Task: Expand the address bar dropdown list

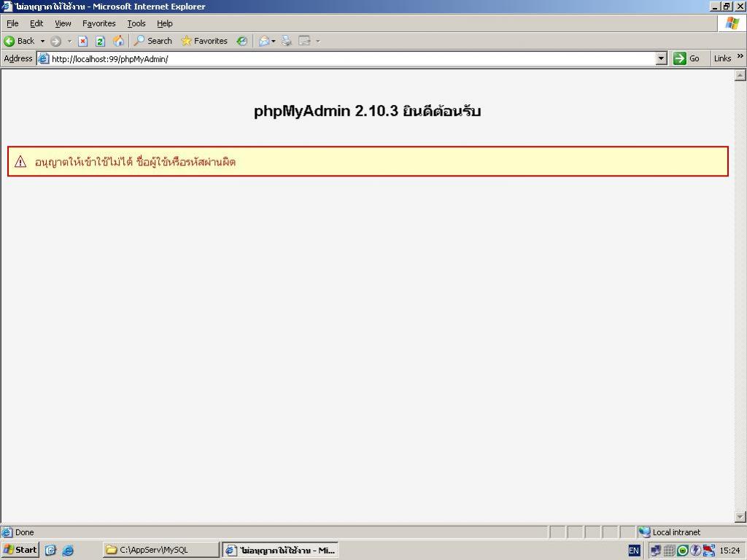Action: [x=661, y=58]
